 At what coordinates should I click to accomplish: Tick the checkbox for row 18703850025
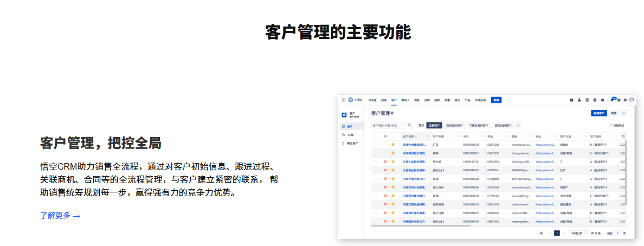click(x=376, y=179)
